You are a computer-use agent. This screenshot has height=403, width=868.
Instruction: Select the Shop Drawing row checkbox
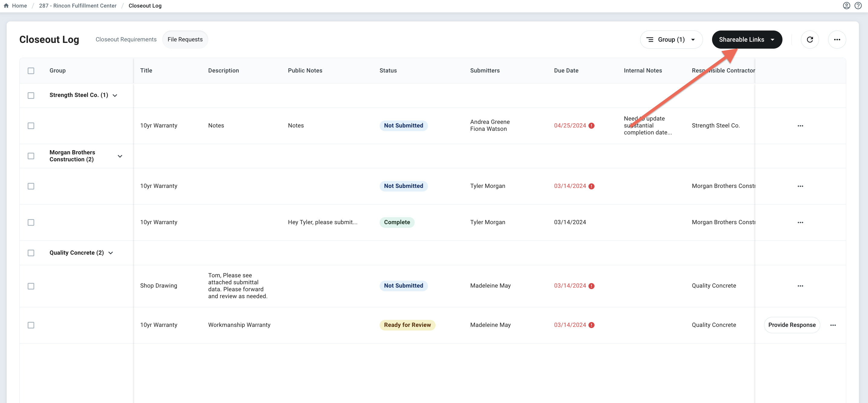click(x=31, y=286)
